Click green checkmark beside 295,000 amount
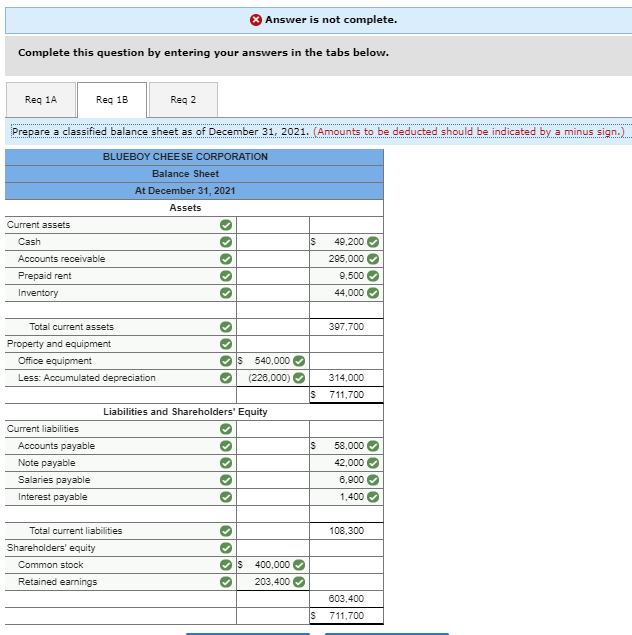Viewport: 632px width, 635px height. pyautogui.click(x=373, y=259)
